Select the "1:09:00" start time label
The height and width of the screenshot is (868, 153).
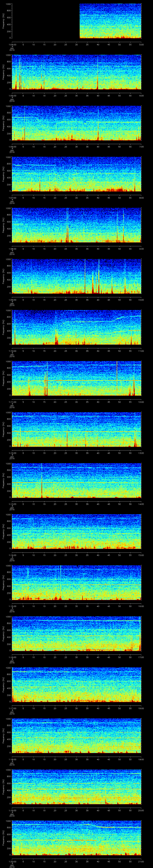point(12,300)
